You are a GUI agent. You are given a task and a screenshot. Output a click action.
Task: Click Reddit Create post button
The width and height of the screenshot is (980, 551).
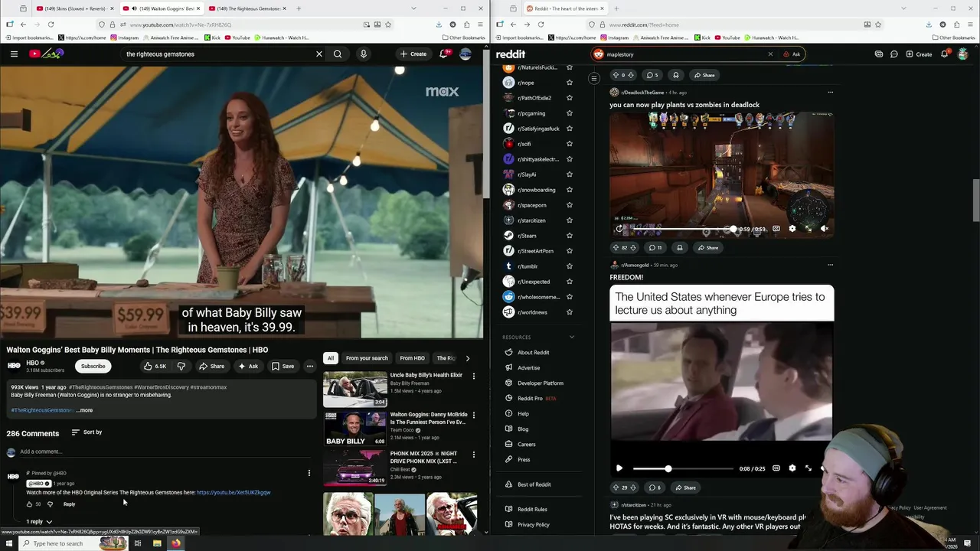click(919, 54)
